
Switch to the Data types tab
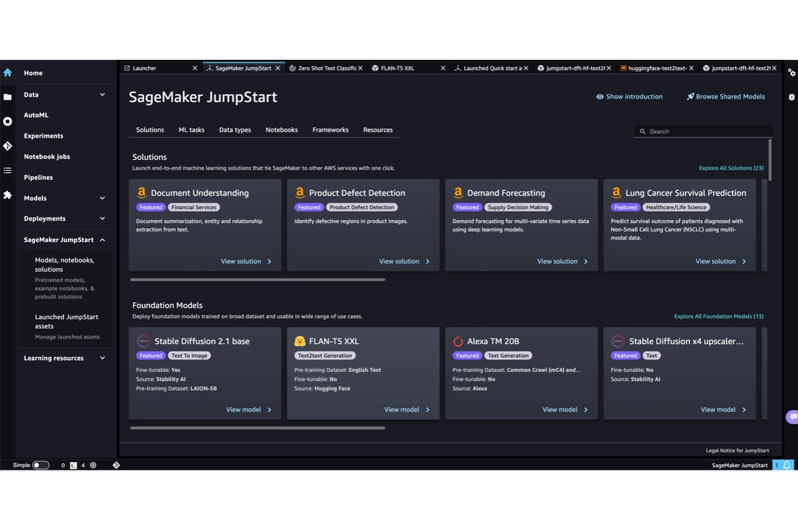(235, 130)
